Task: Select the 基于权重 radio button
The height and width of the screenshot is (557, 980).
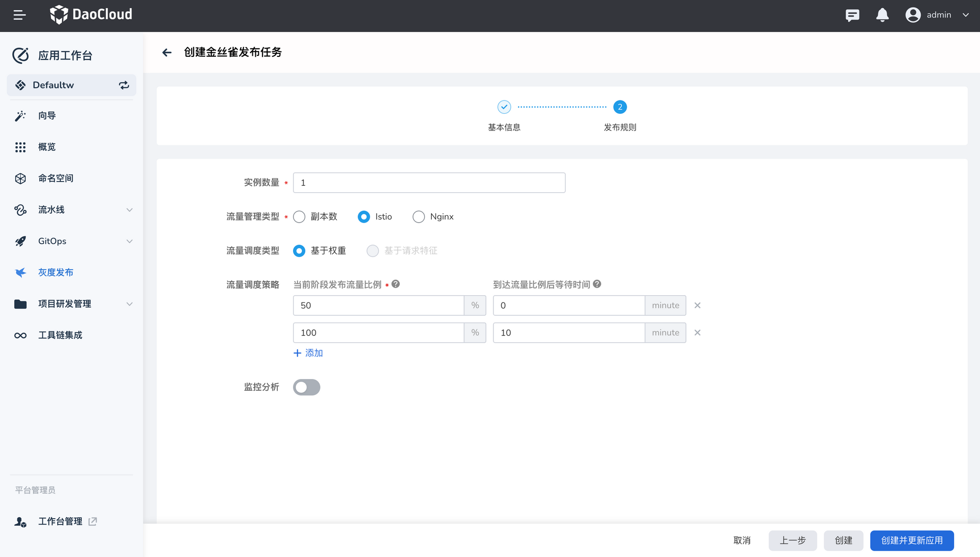Action: [299, 251]
